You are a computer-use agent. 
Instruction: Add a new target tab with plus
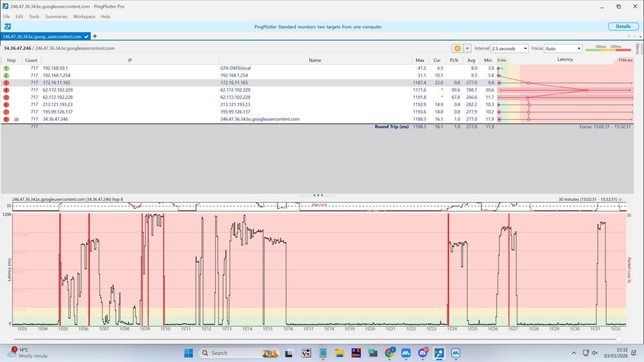tap(95, 36)
